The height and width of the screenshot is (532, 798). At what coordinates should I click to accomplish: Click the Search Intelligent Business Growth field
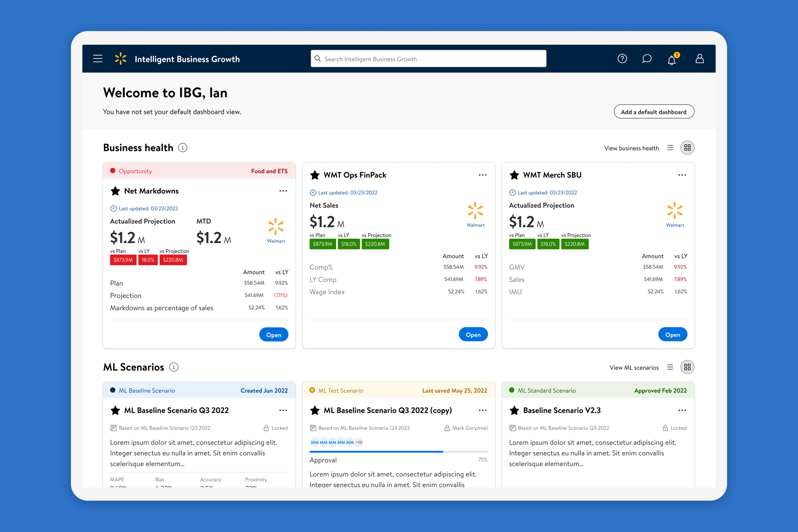click(x=428, y=59)
